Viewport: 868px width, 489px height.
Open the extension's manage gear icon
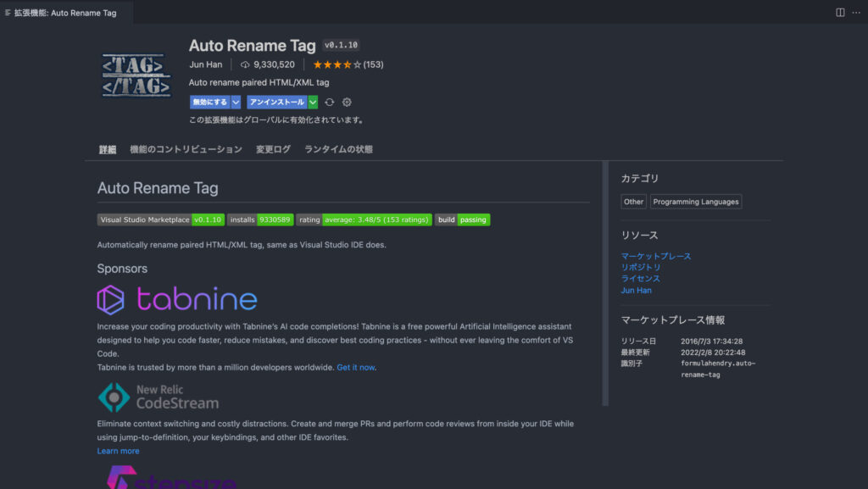pos(347,103)
